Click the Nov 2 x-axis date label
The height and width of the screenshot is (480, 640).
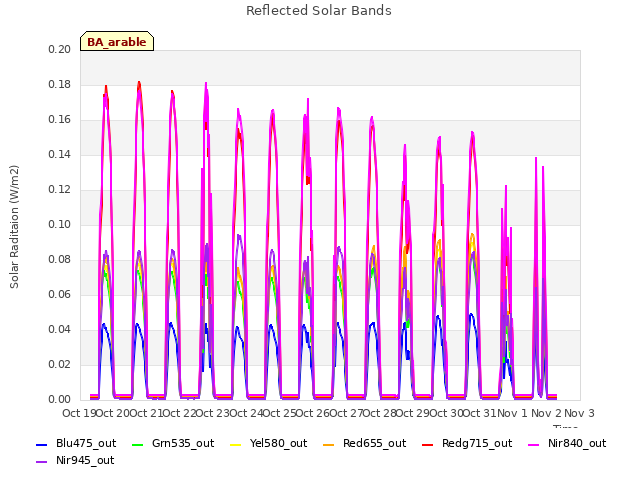tap(546, 413)
